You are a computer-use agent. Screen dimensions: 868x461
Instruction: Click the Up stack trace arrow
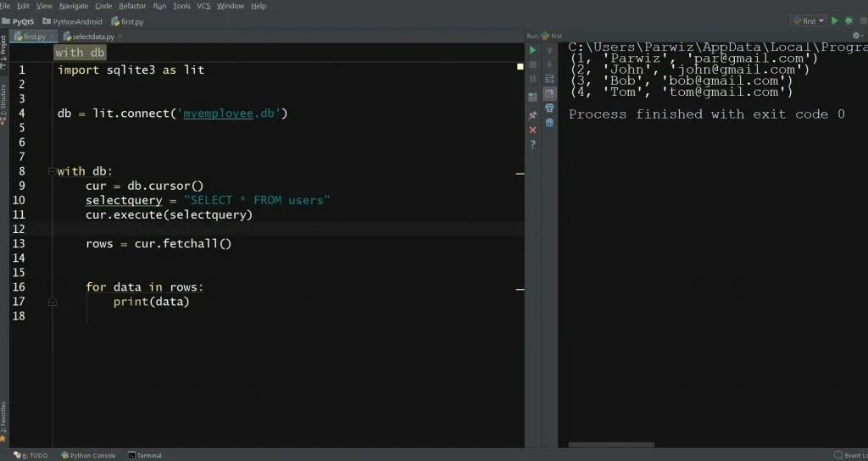pos(549,50)
